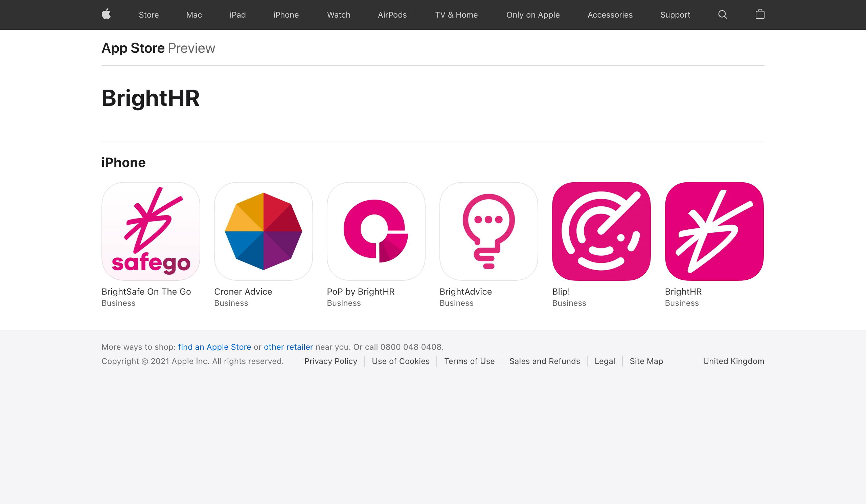Click Business label under Blip!

pyautogui.click(x=569, y=303)
